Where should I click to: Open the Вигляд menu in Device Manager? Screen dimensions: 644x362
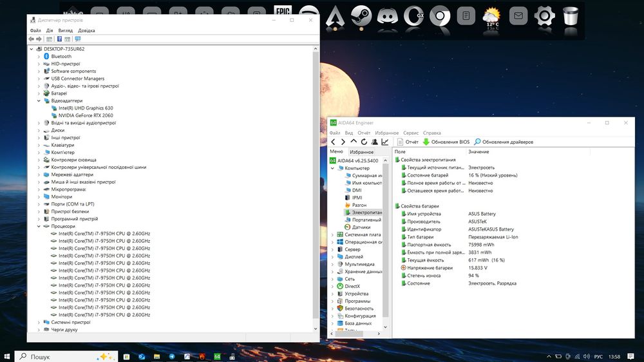(65, 30)
